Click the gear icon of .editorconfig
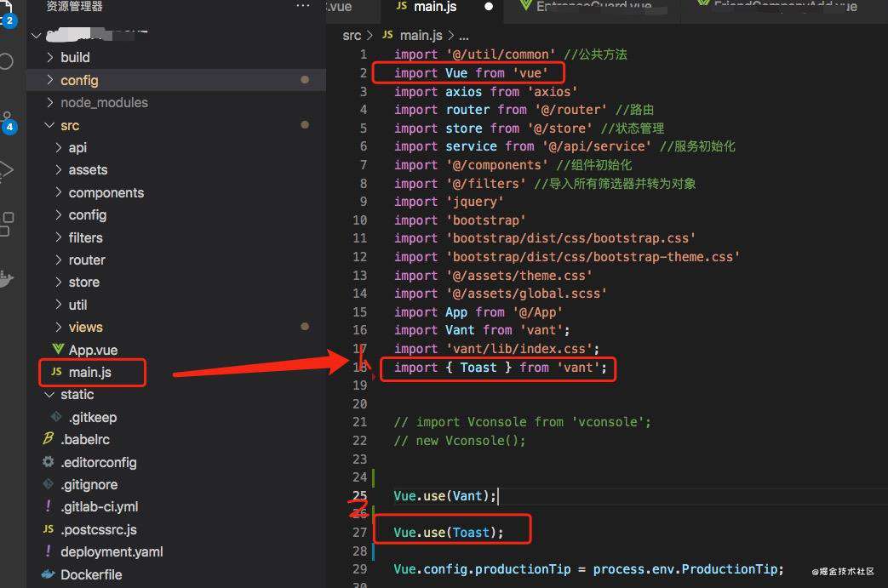Image resolution: width=888 pixels, height=588 pixels. [49, 462]
